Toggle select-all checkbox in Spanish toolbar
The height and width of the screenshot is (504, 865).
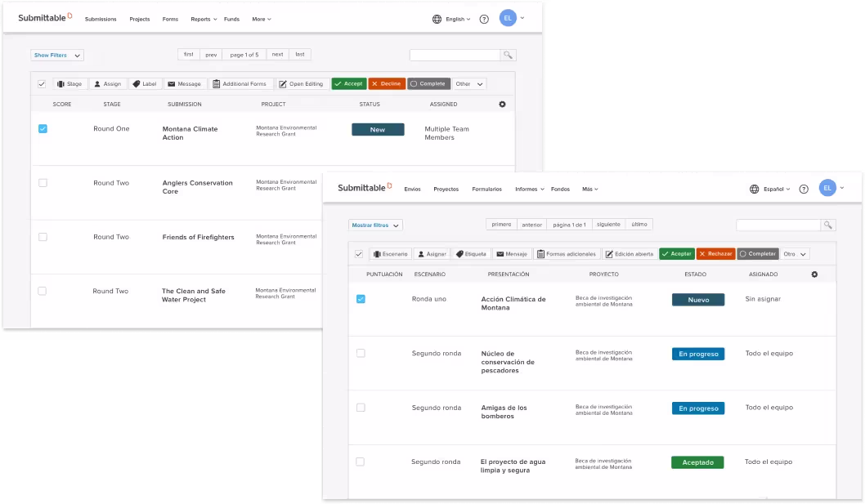click(x=359, y=254)
